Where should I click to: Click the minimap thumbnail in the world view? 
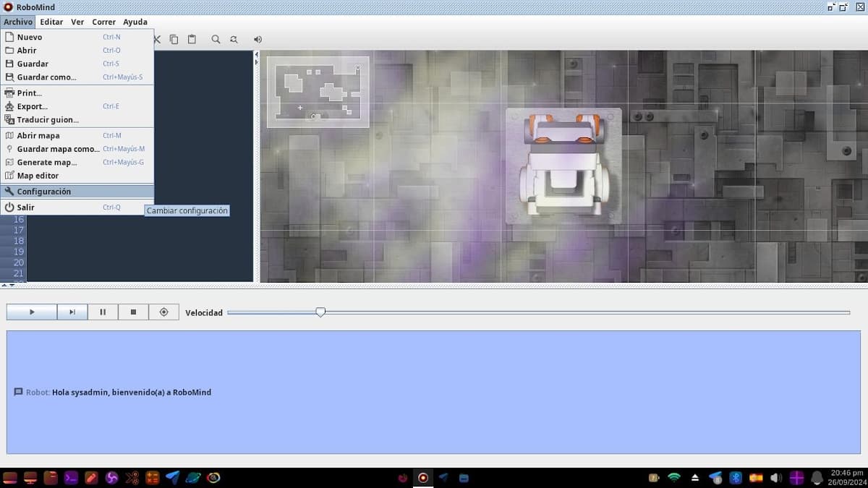318,92
